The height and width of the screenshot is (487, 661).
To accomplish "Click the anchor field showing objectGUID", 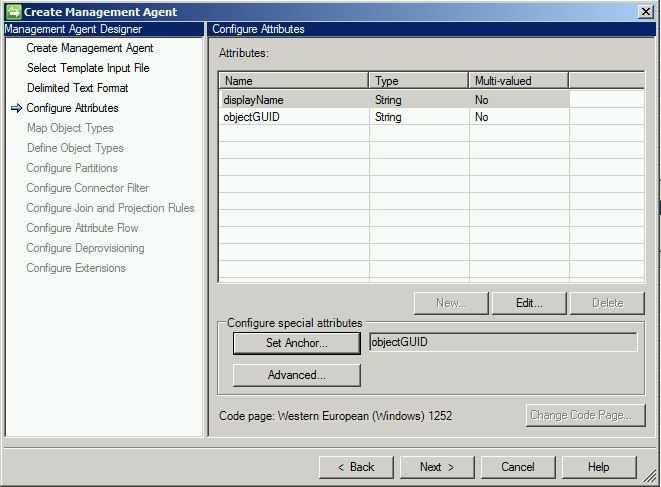I will coord(503,342).
